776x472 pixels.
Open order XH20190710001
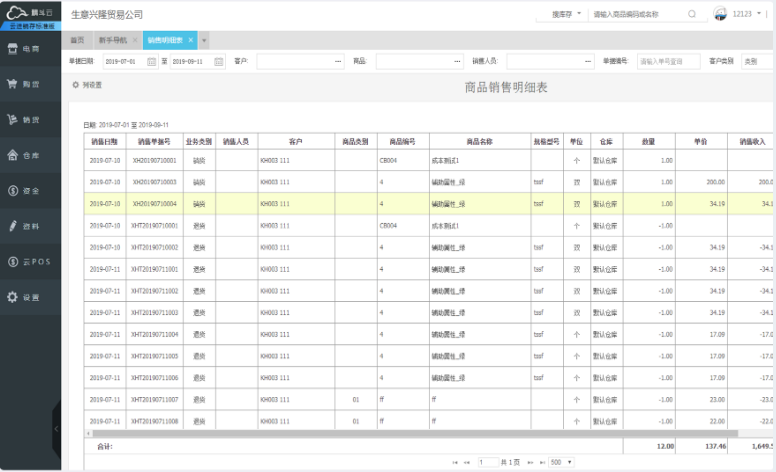(x=154, y=160)
